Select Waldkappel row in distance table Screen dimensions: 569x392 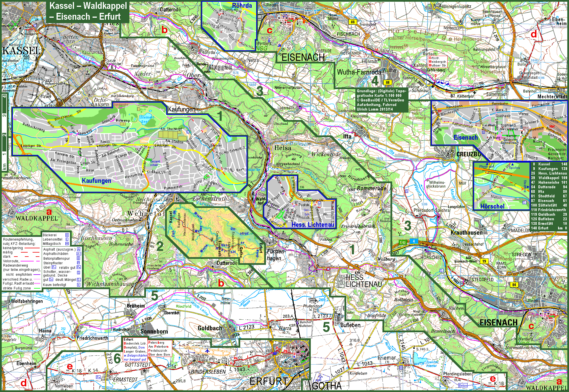tap(549, 178)
